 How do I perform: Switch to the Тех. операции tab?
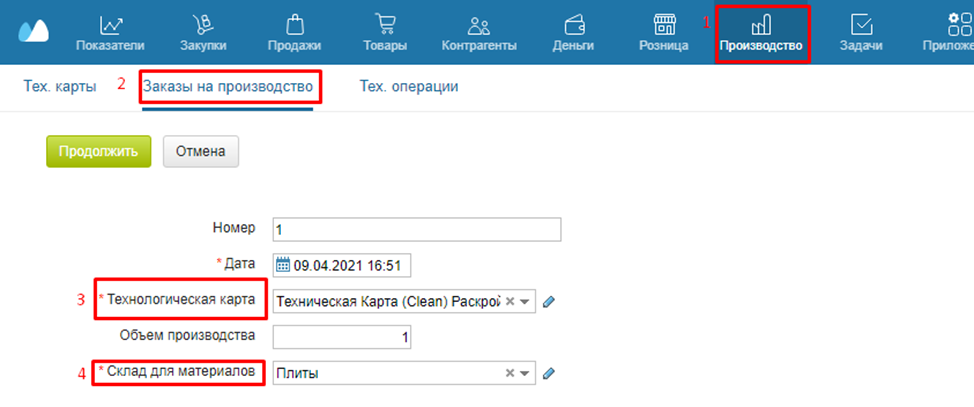tap(409, 86)
